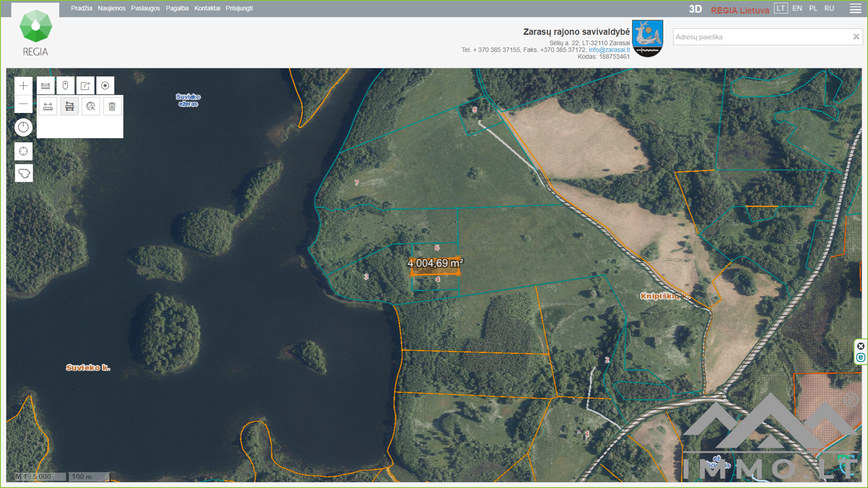The image size is (868, 488).
Task: Select the area measure polygon tool
Action: (70, 107)
